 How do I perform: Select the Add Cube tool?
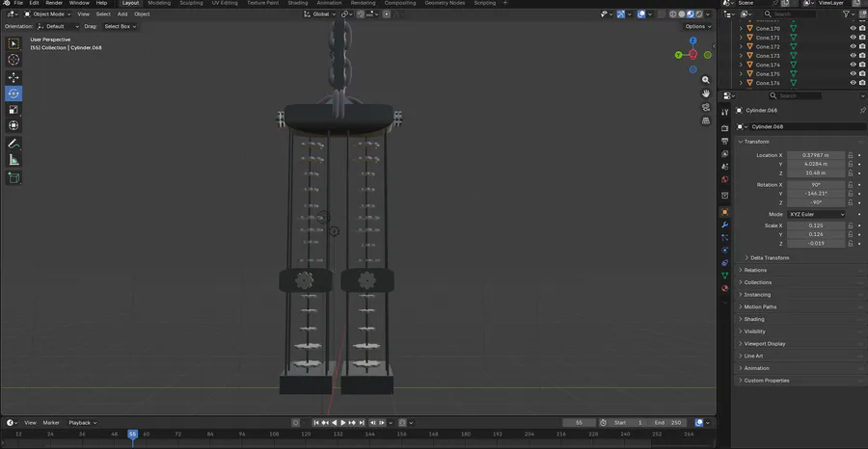14,178
